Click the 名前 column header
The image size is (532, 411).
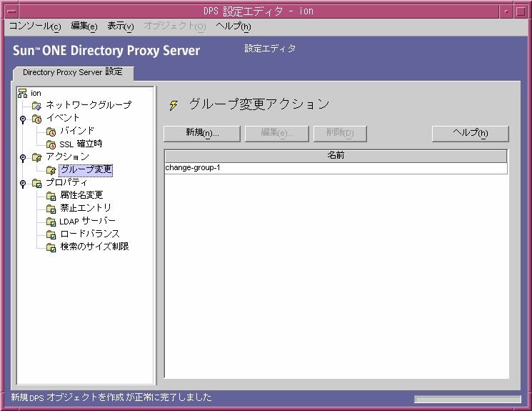pyautogui.click(x=336, y=156)
